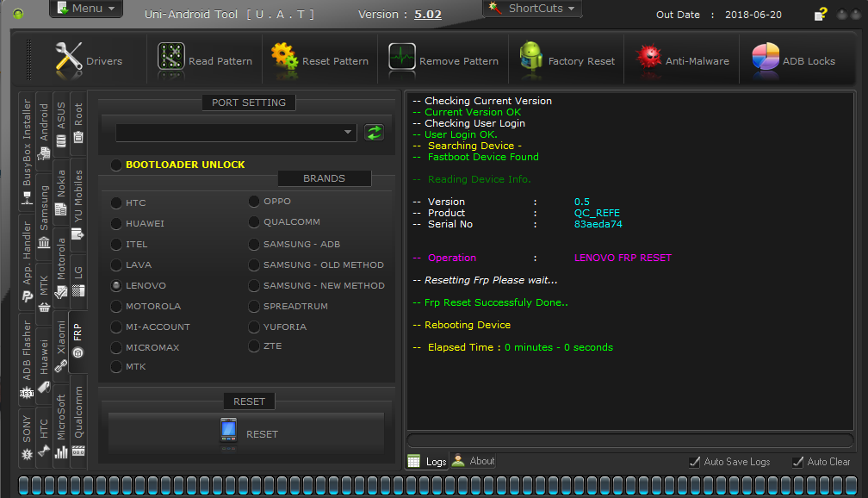
Task: Switch to the YU Mobiles side tab
Action: pos(78,204)
